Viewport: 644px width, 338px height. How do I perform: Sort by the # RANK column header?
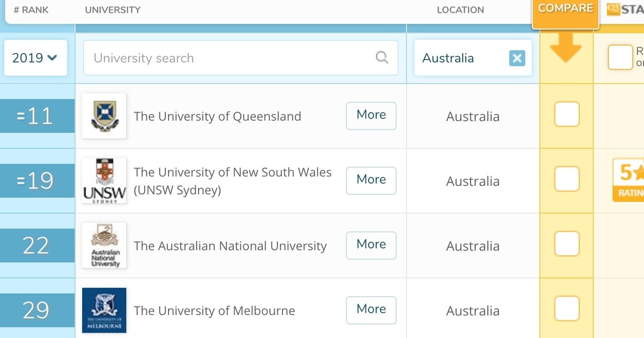(x=31, y=10)
